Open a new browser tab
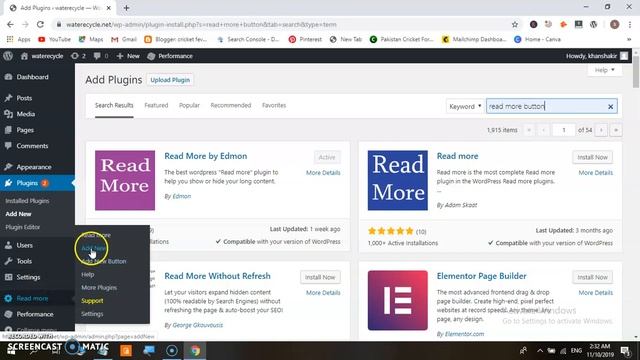The height and width of the screenshot is (360, 640). click(127, 8)
